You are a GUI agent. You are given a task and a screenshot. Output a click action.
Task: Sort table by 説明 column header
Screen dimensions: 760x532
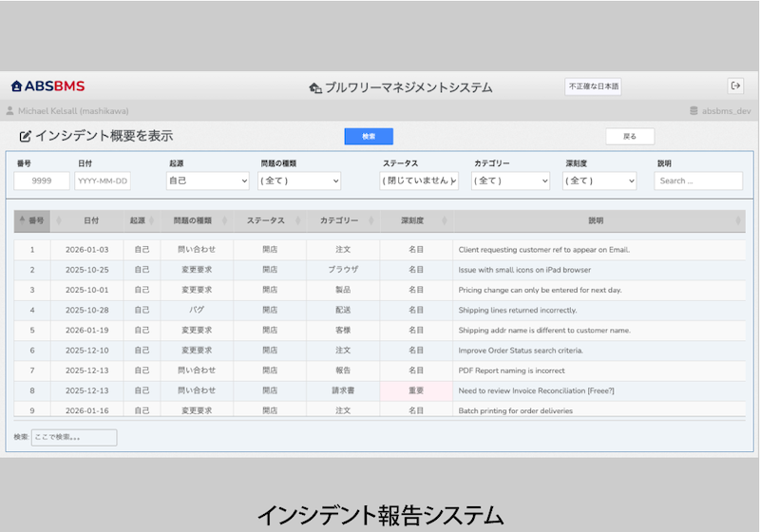coord(599,220)
